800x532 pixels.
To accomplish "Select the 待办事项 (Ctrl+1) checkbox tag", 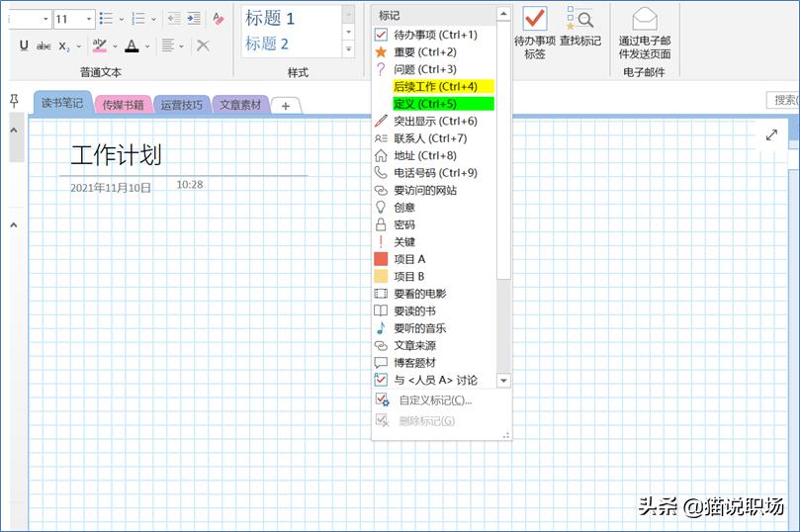I will click(434, 35).
